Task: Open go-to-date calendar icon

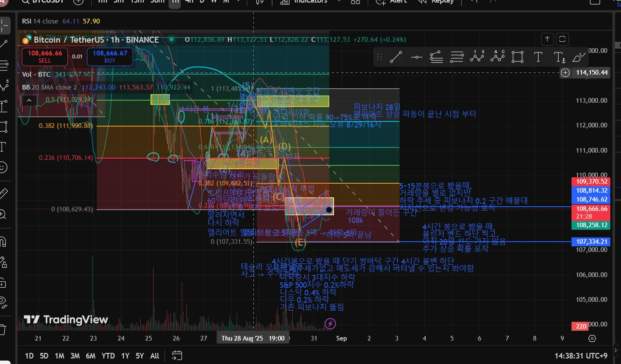Action: coord(177,355)
